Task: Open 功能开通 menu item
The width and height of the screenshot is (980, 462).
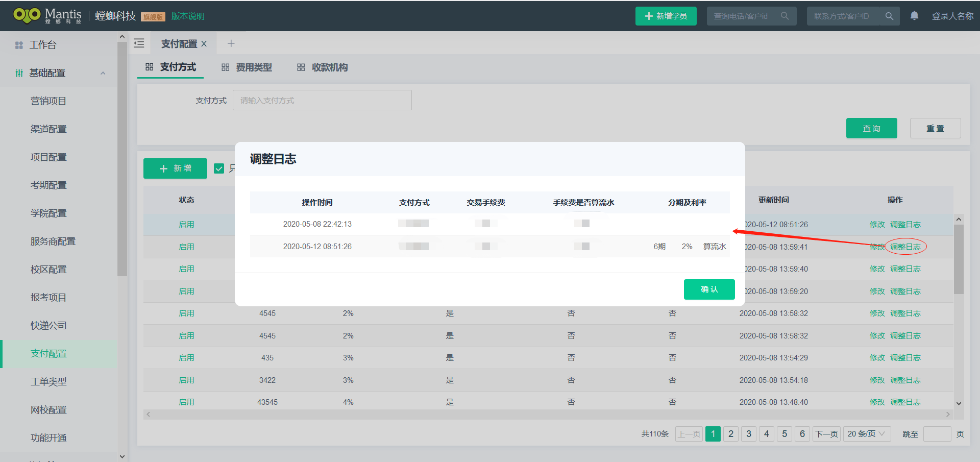Action: click(x=48, y=438)
